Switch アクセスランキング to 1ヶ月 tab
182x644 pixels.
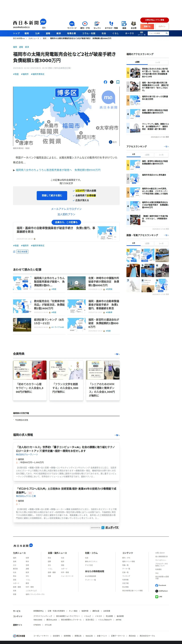click(161, 155)
